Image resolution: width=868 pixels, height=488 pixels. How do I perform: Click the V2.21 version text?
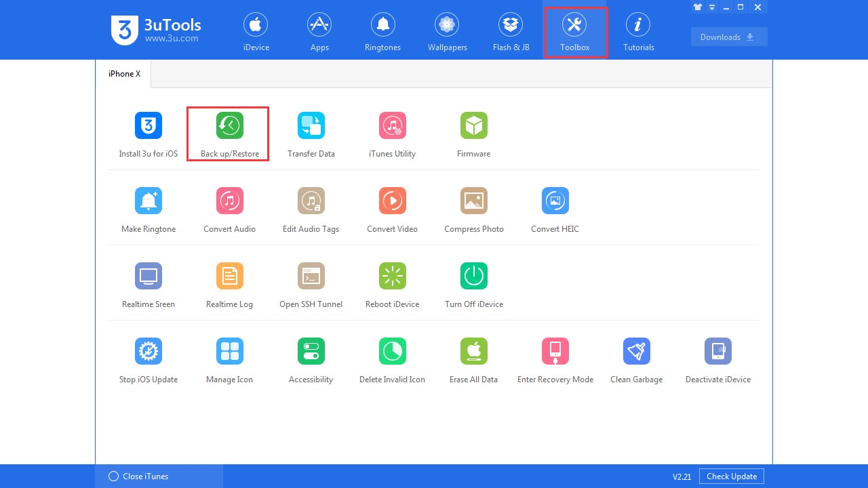pyautogui.click(x=682, y=476)
